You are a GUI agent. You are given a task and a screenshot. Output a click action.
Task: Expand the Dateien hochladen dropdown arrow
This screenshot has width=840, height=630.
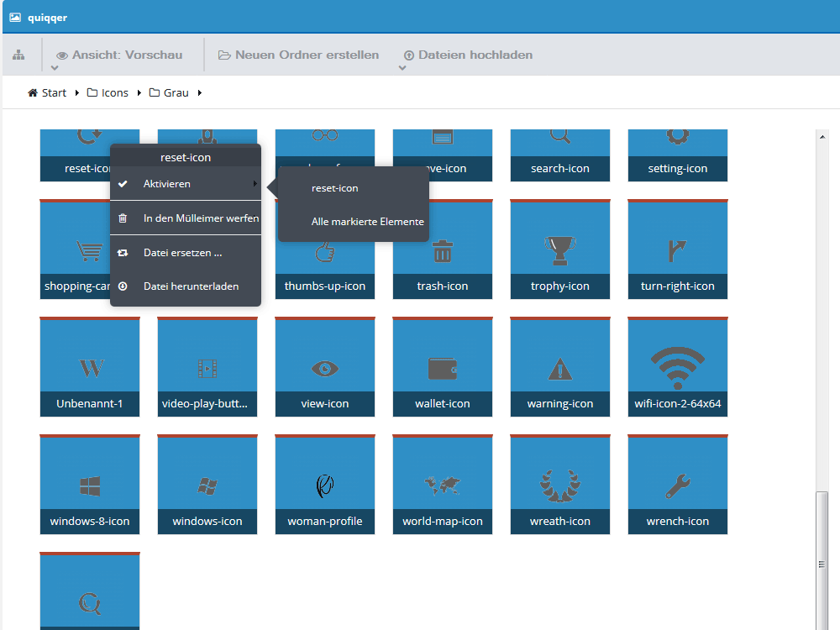402,68
